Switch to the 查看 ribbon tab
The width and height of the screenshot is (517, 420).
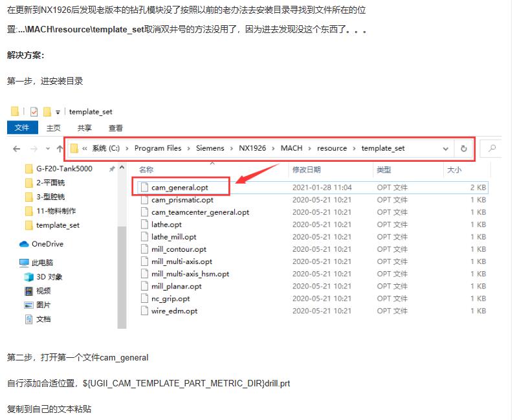pos(116,128)
